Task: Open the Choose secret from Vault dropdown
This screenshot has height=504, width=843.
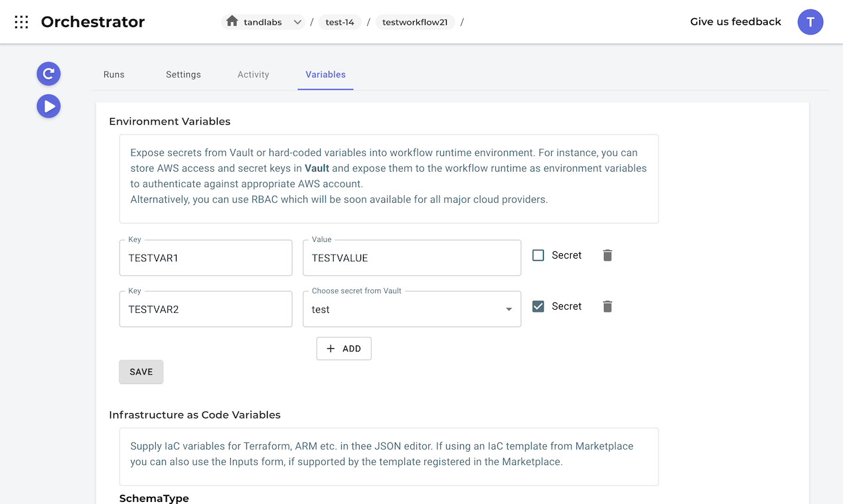Action: [412, 309]
